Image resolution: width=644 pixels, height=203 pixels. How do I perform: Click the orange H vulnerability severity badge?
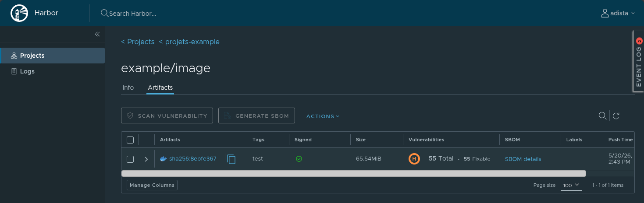point(414,159)
